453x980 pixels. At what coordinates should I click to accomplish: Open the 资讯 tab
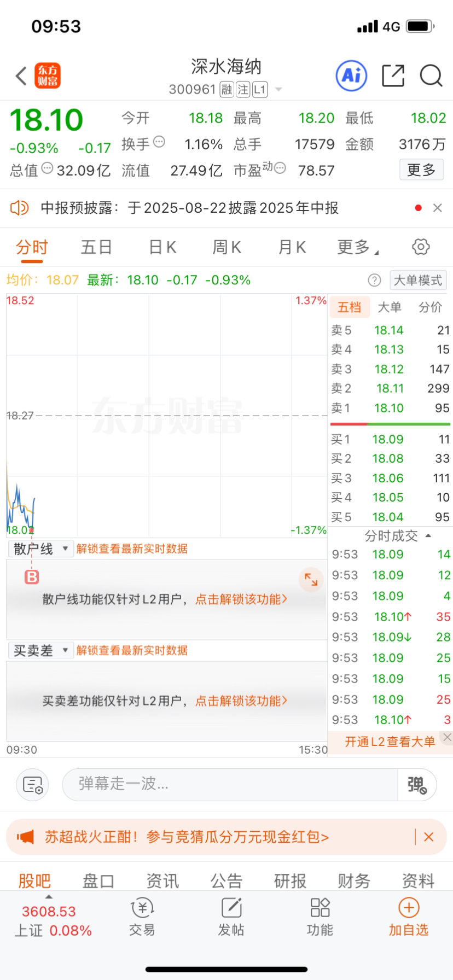pos(162,880)
